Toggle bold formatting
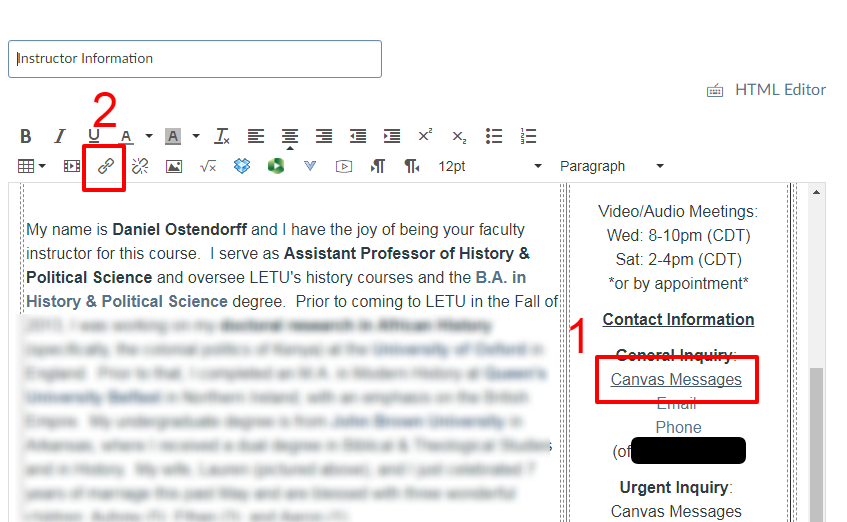 pos(26,136)
